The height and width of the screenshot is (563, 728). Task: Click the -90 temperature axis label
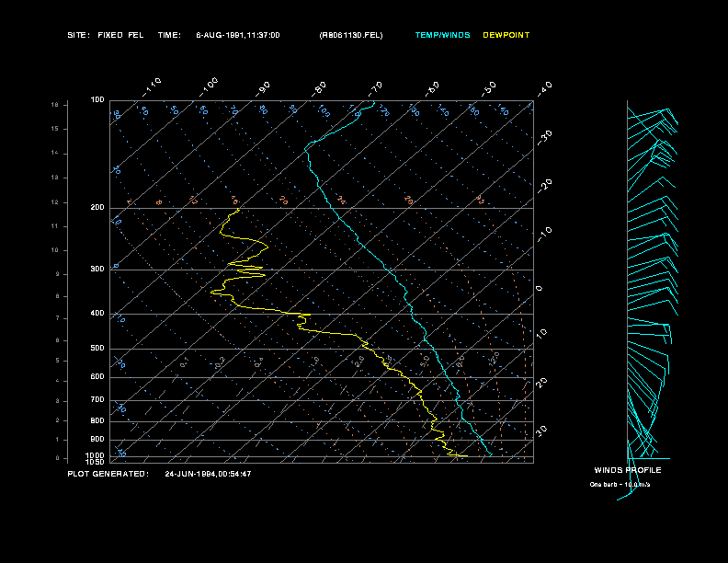pyautogui.click(x=263, y=89)
